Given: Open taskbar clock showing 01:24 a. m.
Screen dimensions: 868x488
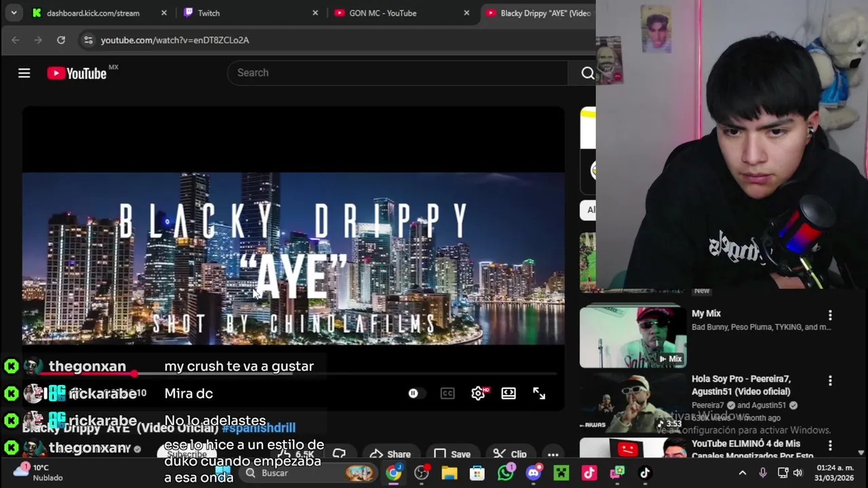Looking at the screenshot, I should pos(835,472).
